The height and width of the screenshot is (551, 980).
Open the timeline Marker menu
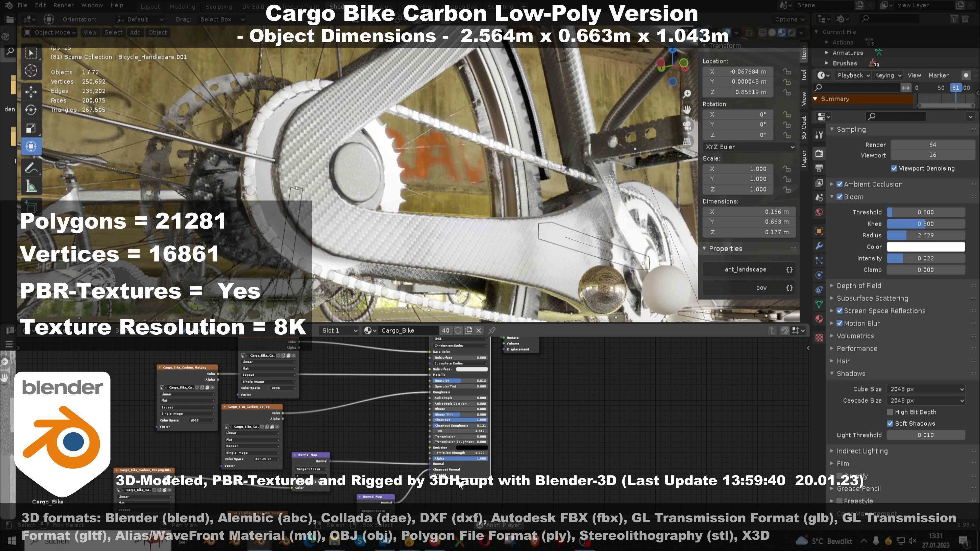click(x=939, y=76)
